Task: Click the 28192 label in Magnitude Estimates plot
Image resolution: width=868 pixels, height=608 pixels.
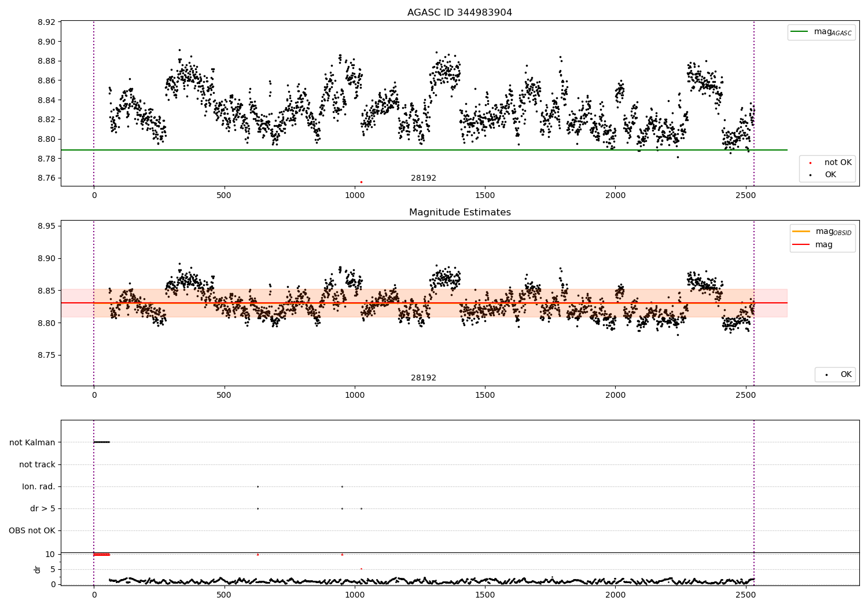Action: pyautogui.click(x=424, y=378)
